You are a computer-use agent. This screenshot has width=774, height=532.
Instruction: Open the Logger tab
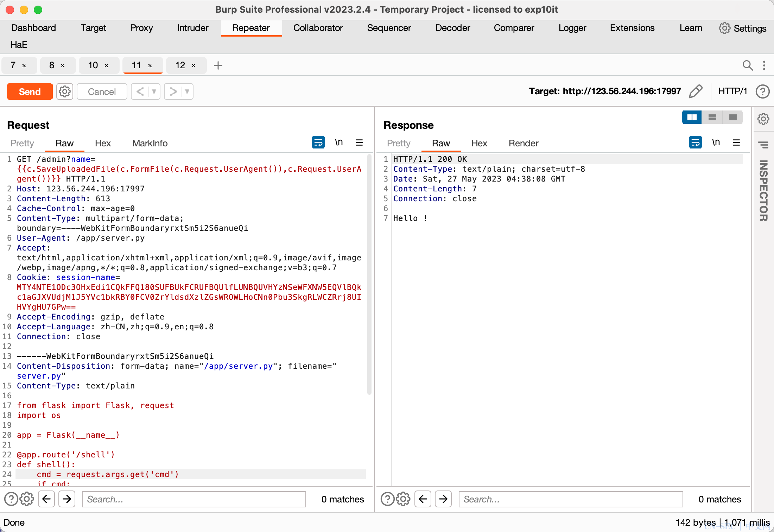click(x=572, y=28)
